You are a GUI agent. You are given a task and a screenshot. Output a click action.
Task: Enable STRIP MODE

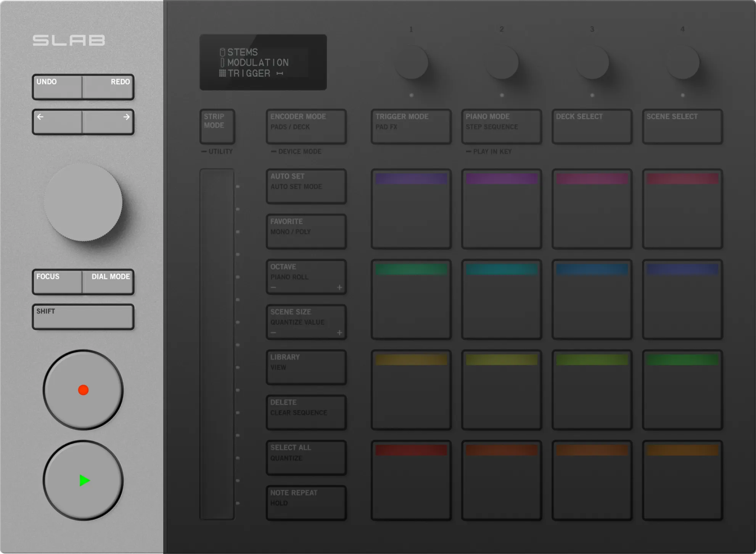217,126
